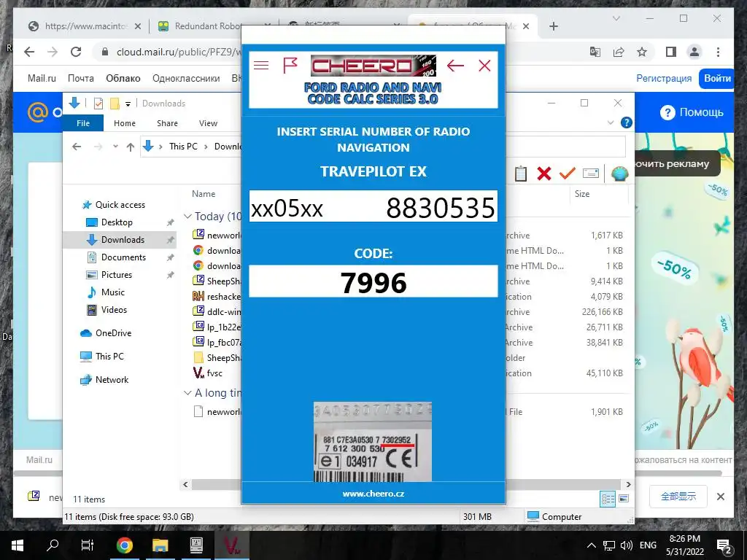Click the radio label sample photo
The height and width of the screenshot is (560, 747).
pyautogui.click(x=373, y=442)
